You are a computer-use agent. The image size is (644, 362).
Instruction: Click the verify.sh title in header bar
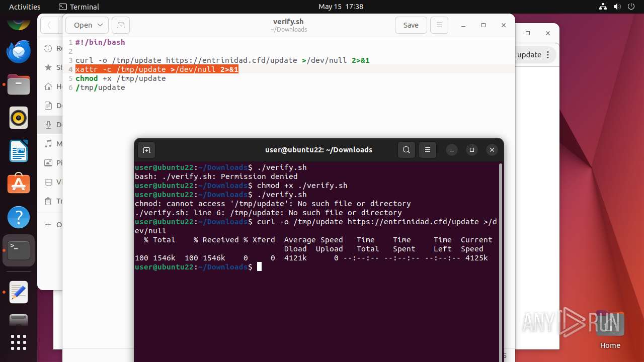click(x=288, y=22)
